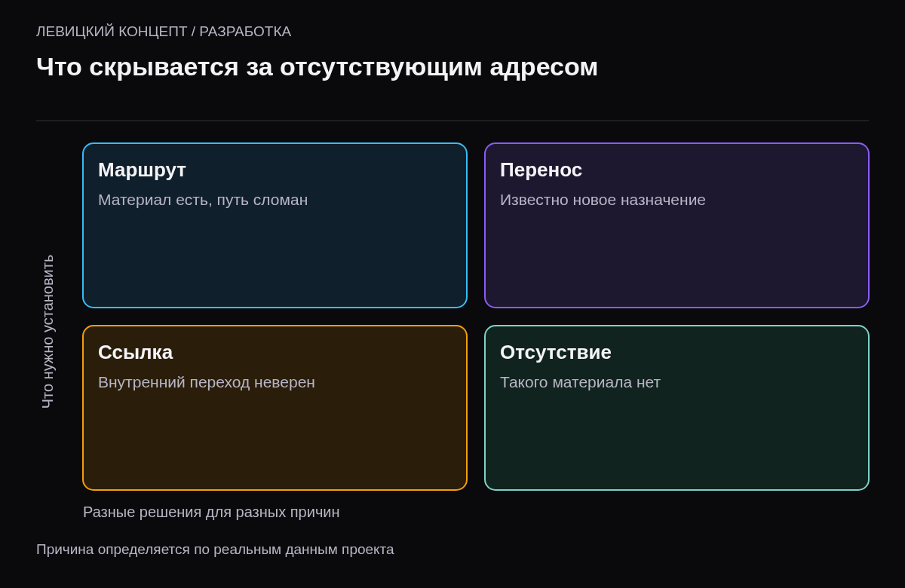Click 'Внутренний переход неверен' description
This screenshot has height=588, width=905.
click(207, 382)
